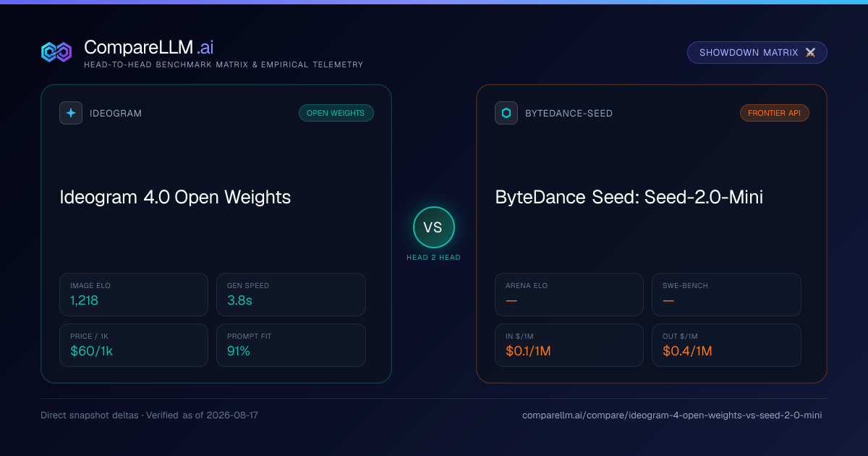868x456 pixels.
Task: Select the Prompt Fit 91% tile
Action: point(291,345)
